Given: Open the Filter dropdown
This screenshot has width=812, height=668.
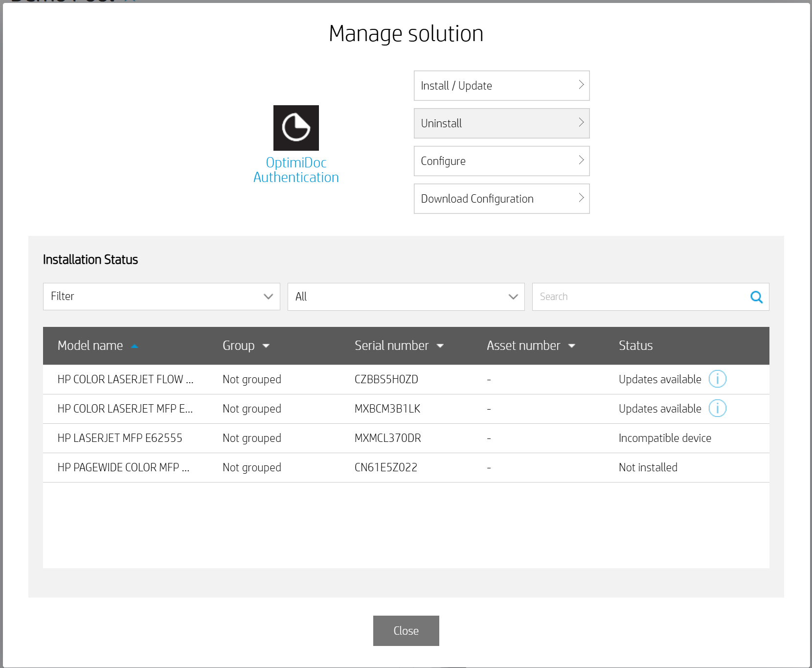Looking at the screenshot, I should 161,297.
